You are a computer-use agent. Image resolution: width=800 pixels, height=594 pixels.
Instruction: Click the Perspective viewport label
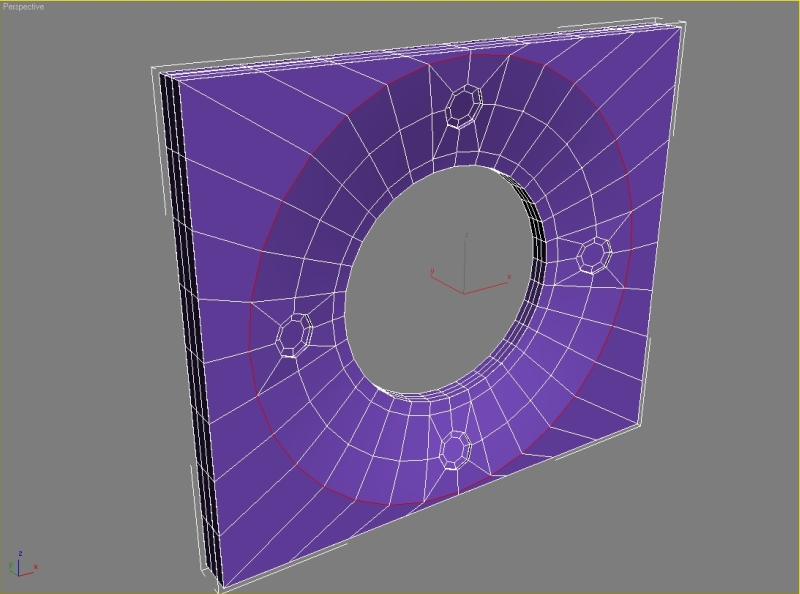pos(24,7)
